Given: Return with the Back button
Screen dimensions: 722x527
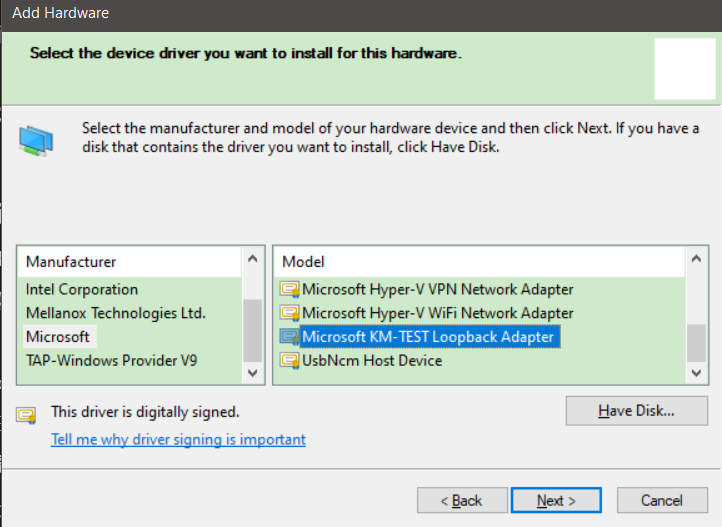Looking at the screenshot, I should [462, 500].
